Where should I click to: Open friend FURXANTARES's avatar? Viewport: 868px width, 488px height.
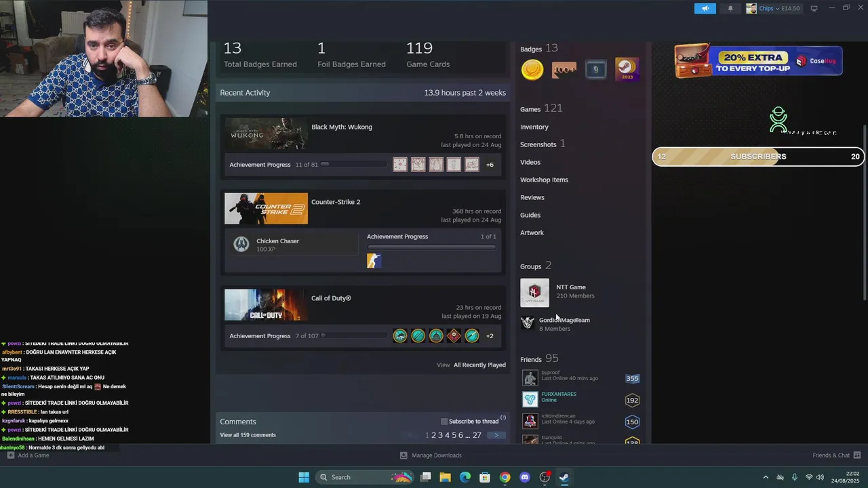[530, 399]
